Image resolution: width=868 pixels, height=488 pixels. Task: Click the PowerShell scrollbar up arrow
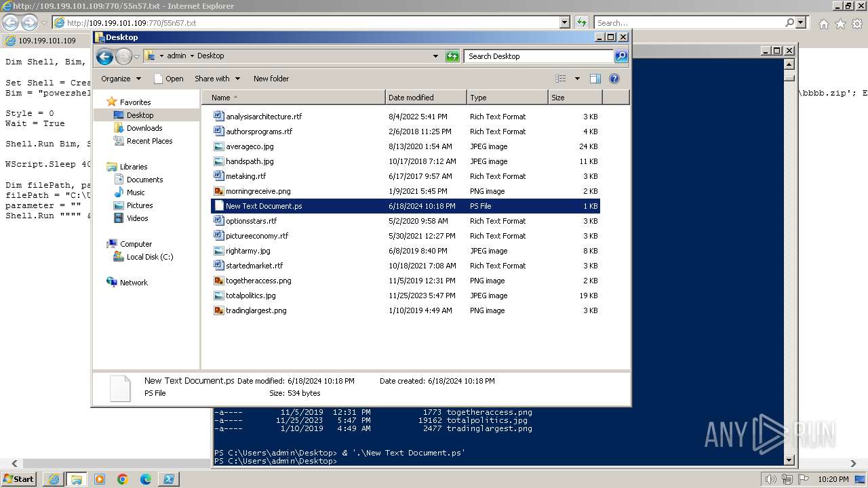(789, 64)
